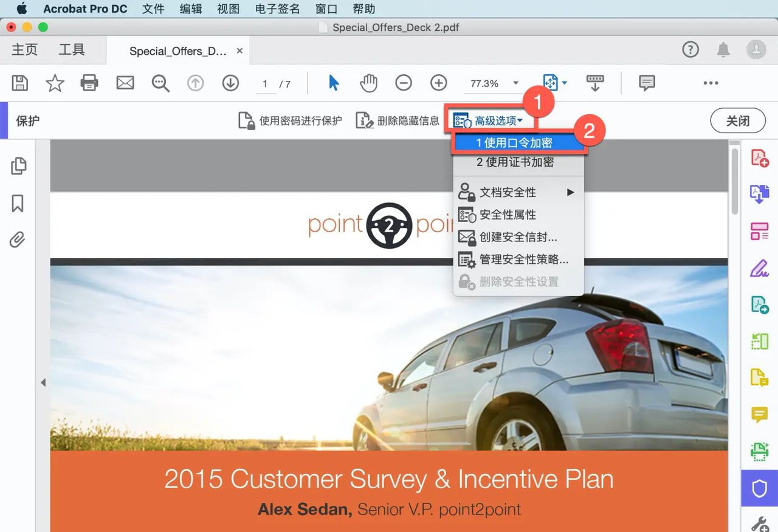Viewport: 778px width, 532px height.
Task: Open the red Create PDF tool in the right pane
Action: point(760,158)
